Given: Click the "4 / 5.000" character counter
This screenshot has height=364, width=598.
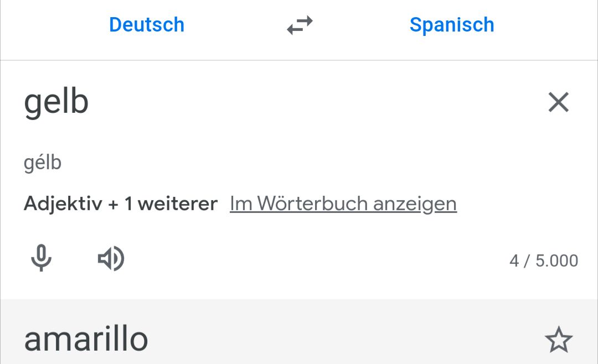Looking at the screenshot, I should [x=544, y=261].
